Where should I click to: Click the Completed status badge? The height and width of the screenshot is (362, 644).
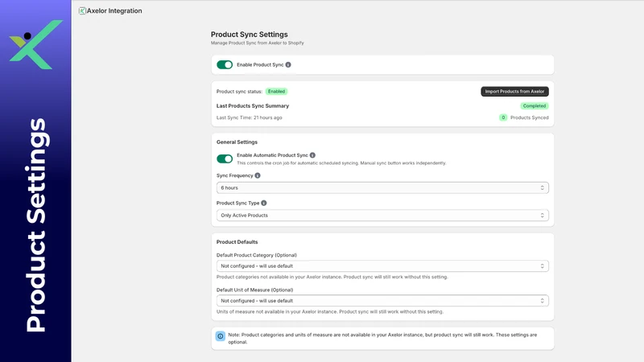pyautogui.click(x=535, y=105)
